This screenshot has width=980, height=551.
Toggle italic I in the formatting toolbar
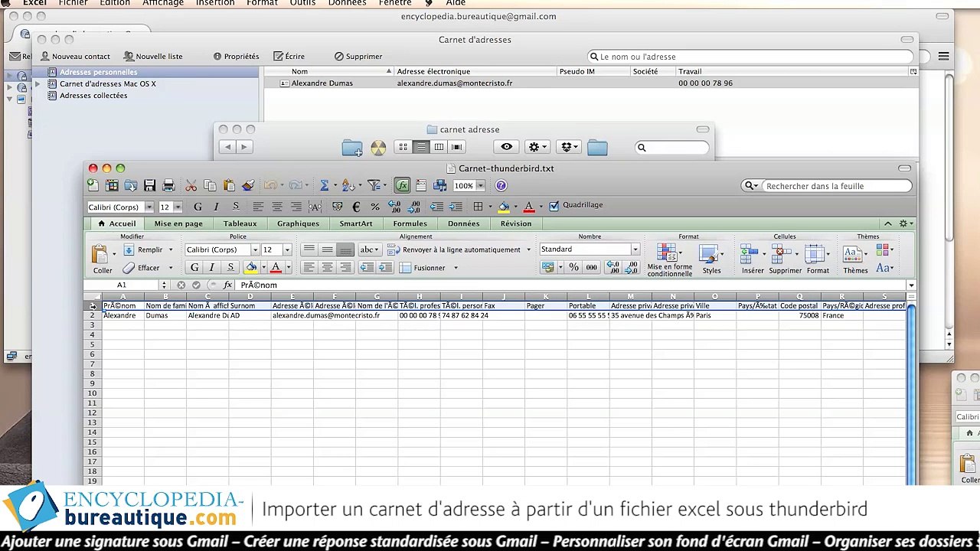point(217,207)
